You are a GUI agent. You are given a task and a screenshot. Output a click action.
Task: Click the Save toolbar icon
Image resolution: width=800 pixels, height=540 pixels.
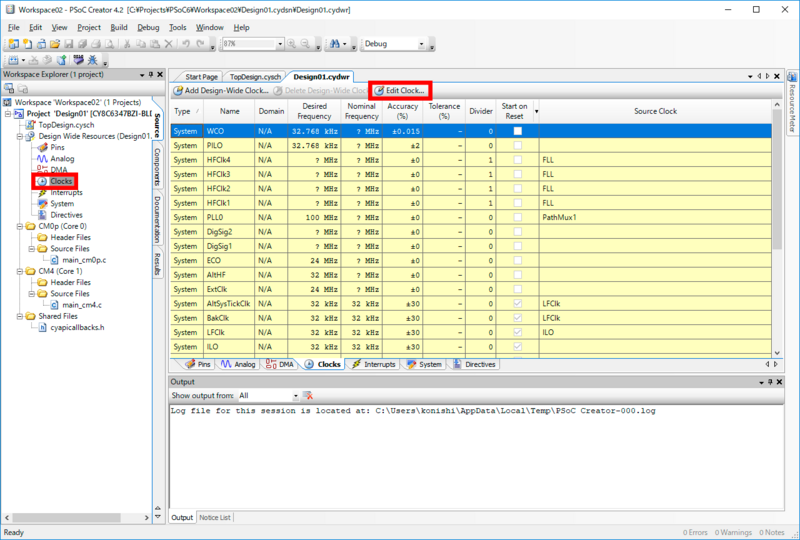point(68,44)
